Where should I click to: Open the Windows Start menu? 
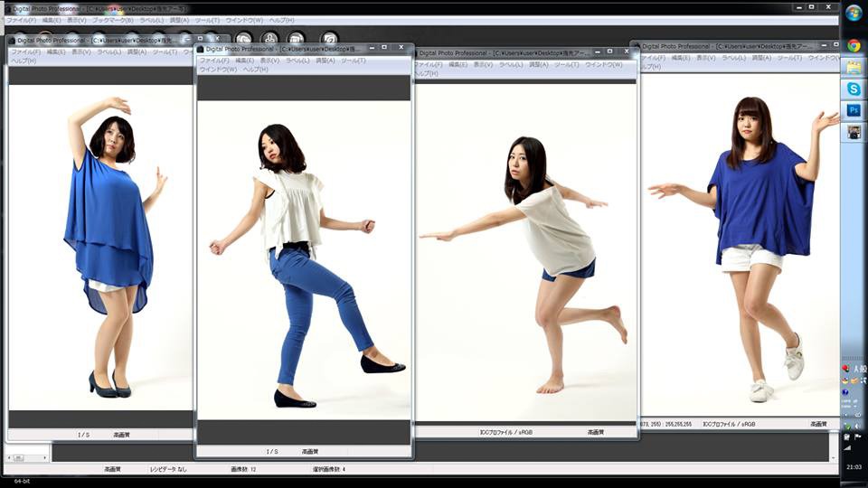pyautogui.click(x=854, y=14)
